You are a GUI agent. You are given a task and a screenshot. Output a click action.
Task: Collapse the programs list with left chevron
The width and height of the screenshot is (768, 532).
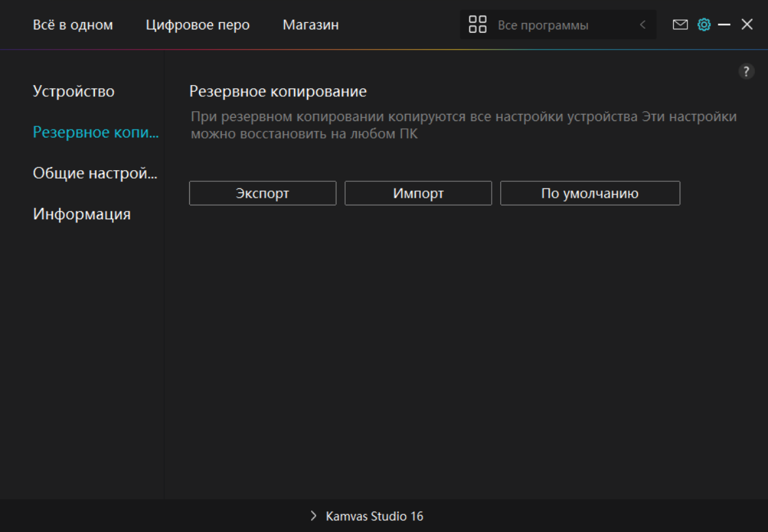tap(642, 25)
